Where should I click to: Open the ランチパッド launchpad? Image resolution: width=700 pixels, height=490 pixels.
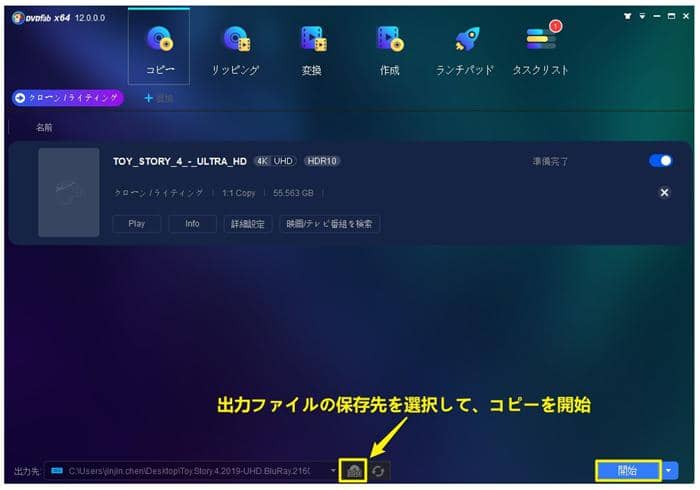click(x=465, y=50)
